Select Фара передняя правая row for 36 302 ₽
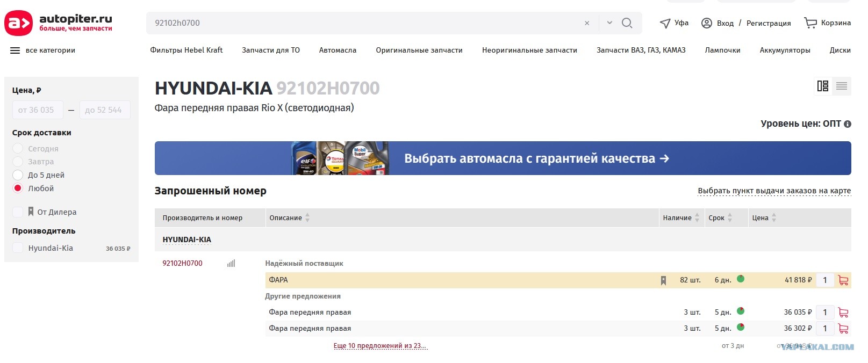The height and width of the screenshot is (363, 868). (558, 329)
